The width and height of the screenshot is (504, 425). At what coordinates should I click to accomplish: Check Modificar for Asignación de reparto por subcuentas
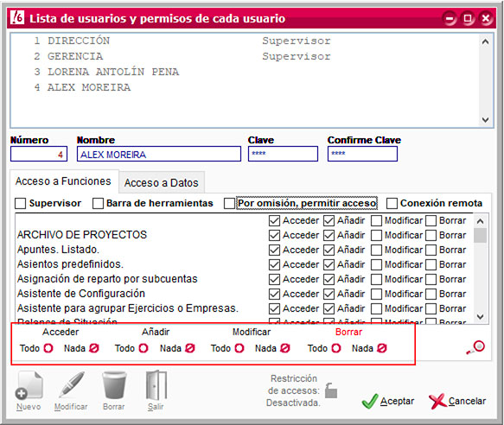point(376,279)
